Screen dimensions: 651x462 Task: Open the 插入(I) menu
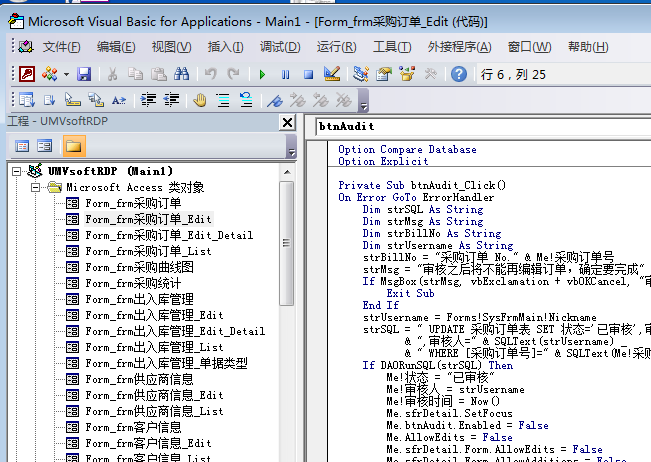tap(225, 47)
